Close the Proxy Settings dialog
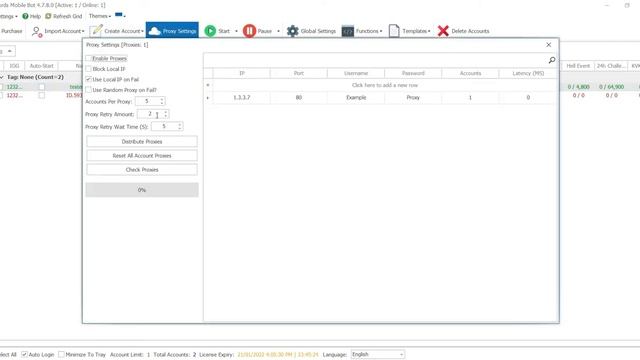Viewport: 640px width, 360px height. pos(549,45)
